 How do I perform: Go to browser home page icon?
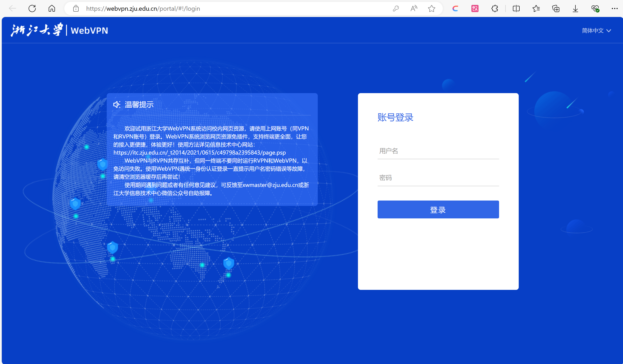(52, 9)
